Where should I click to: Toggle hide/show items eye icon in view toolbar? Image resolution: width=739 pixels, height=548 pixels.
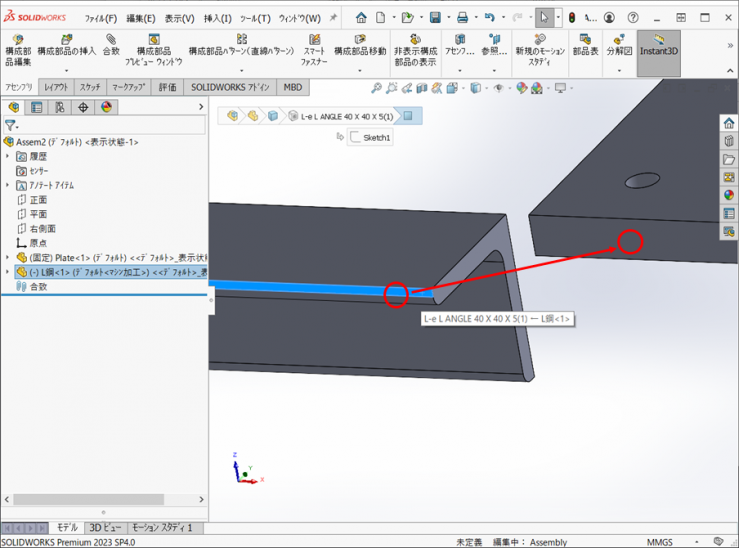pos(499,88)
